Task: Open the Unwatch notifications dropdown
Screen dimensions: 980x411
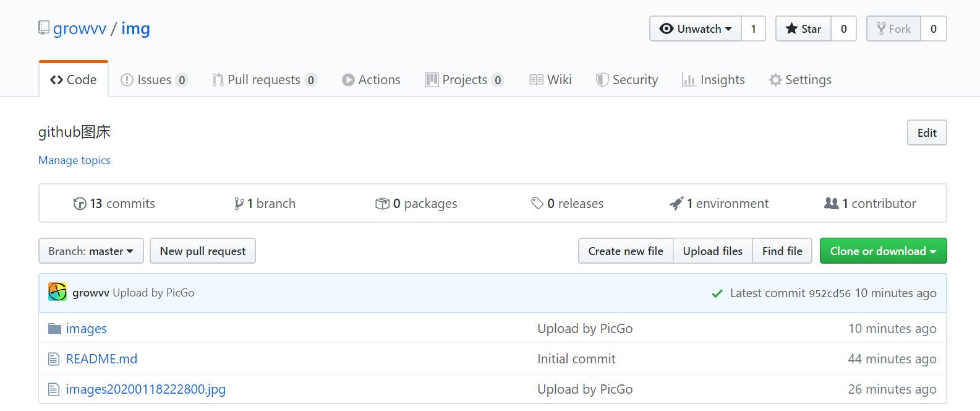Action: click(696, 28)
